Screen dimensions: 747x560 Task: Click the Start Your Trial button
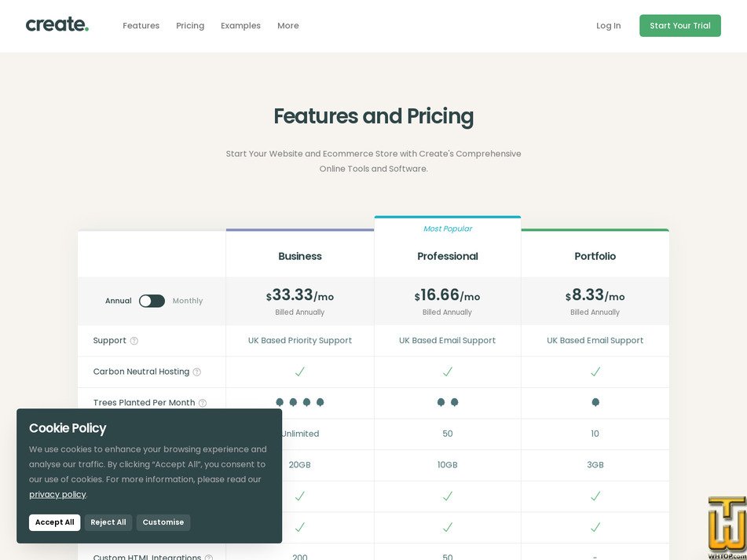pos(679,26)
